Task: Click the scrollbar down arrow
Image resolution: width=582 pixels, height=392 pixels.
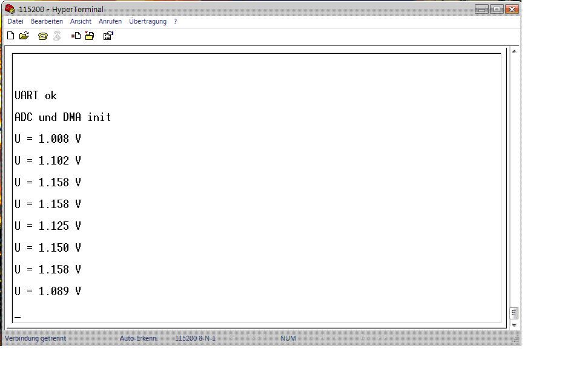Action: [514, 325]
